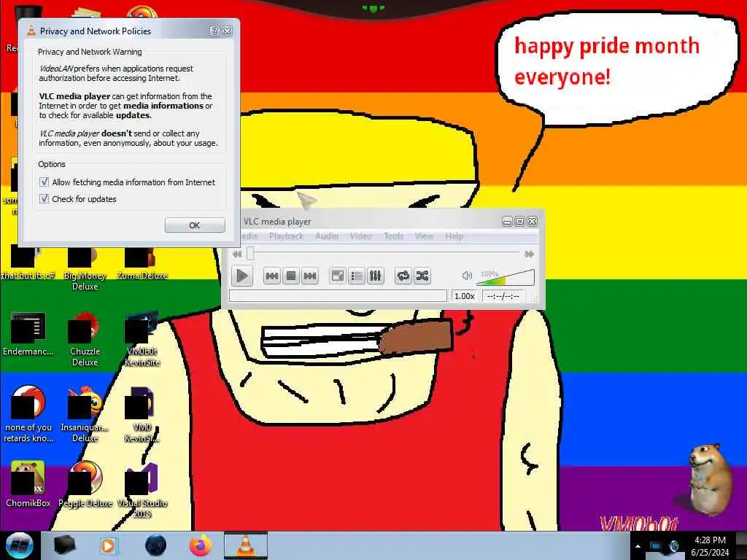Click the black box taskbar icon beside Start
Image resolution: width=747 pixels, height=560 pixels.
point(64,545)
